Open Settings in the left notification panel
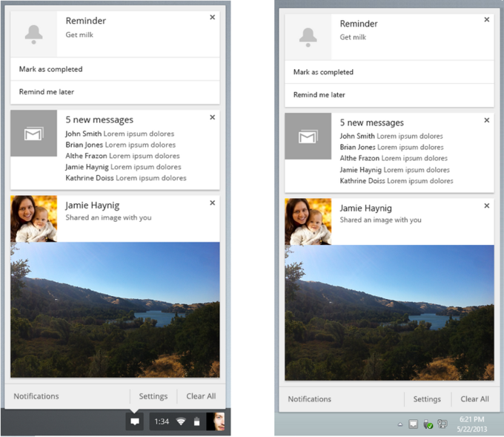 153,396
